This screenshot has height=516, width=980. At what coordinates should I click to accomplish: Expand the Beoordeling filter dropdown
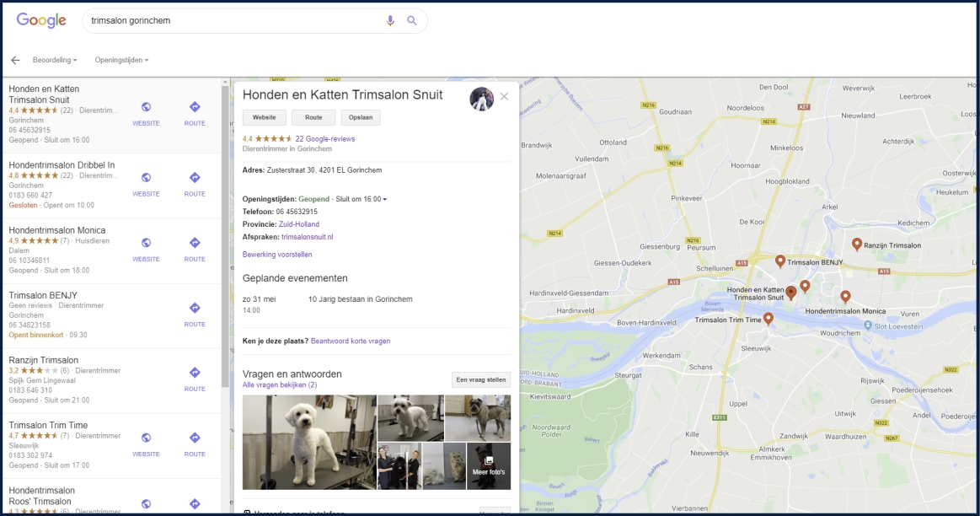click(x=55, y=60)
